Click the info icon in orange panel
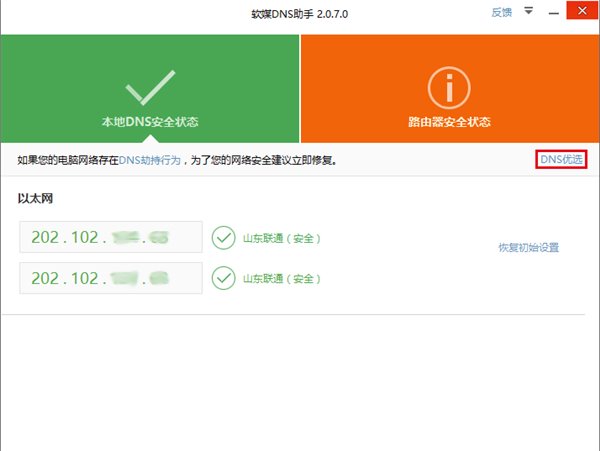Image resolution: width=600 pixels, height=451 pixels. click(x=449, y=86)
